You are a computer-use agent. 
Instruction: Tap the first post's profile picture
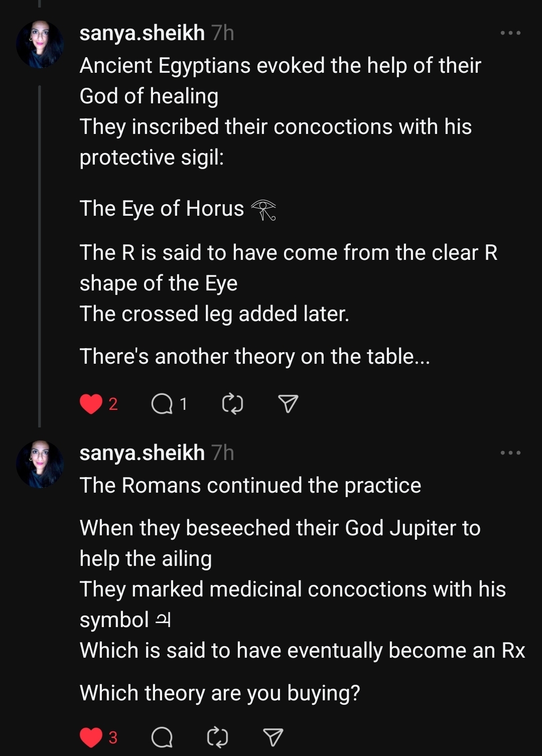[40, 44]
